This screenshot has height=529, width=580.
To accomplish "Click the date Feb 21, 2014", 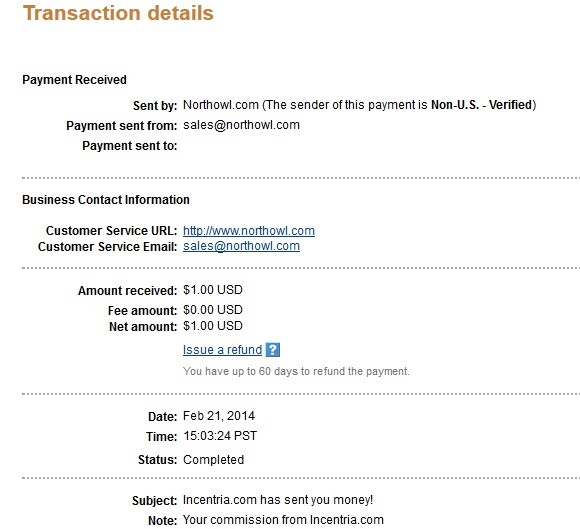I will [x=219, y=416].
